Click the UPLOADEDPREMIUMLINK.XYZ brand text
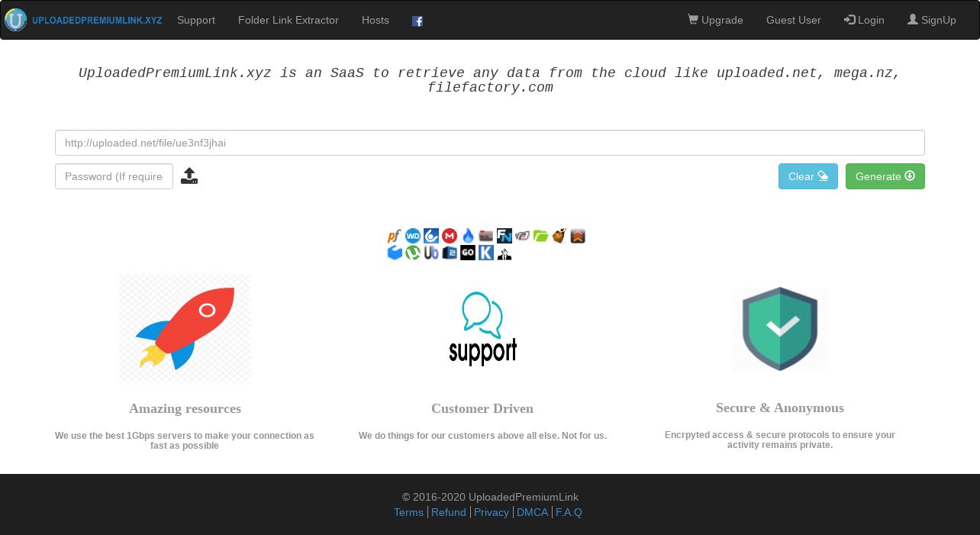The height and width of the screenshot is (535, 980). 97,21
